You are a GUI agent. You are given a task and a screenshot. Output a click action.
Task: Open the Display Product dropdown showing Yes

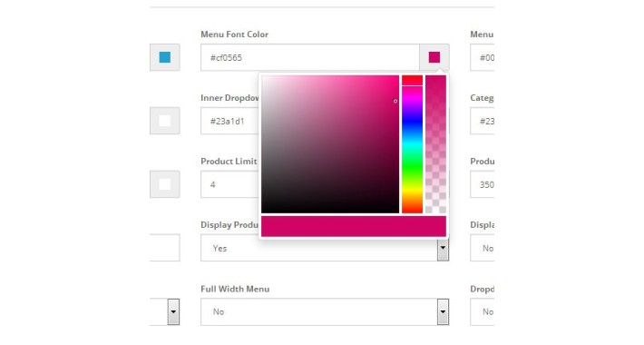click(x=325, y=248)
